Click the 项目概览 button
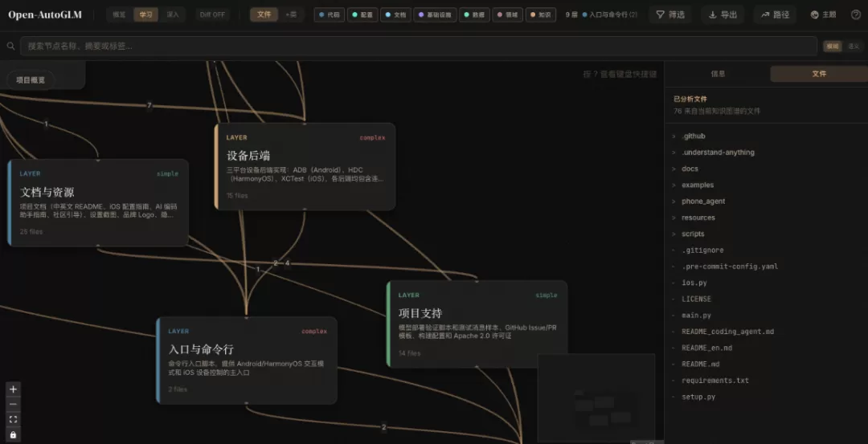This screenshot has height=444, width=868. 31,80
